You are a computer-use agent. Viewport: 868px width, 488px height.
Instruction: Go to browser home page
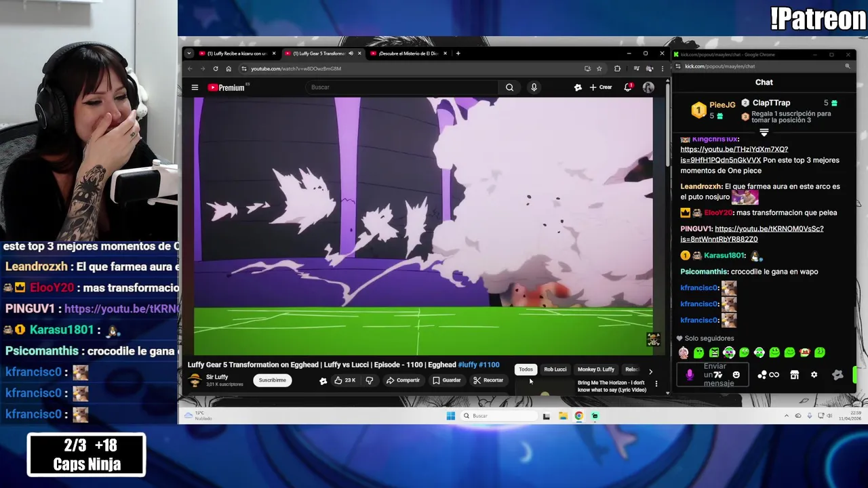point(229,68)
